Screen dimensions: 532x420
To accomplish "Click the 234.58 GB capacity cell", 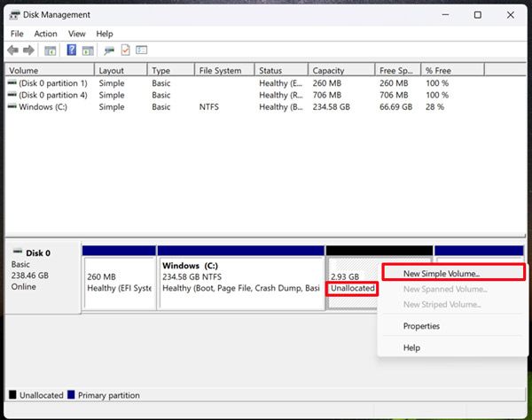I will point(331,107).
